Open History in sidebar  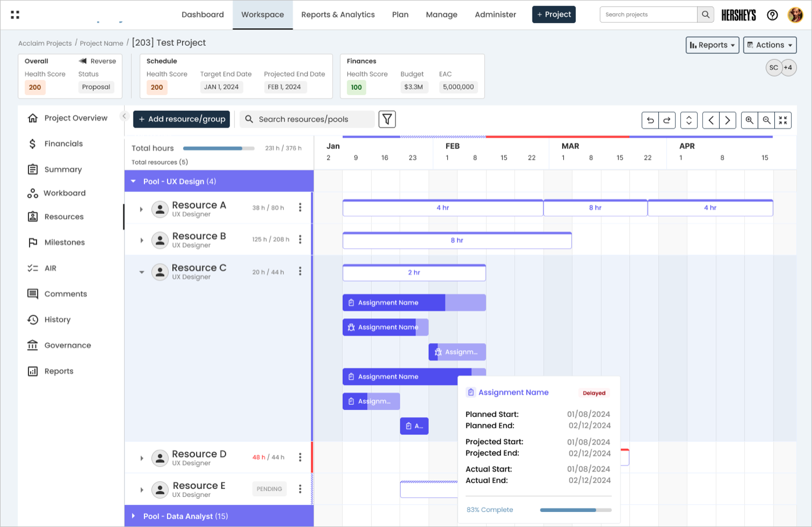pyautogui.click(x=49, y=319)
